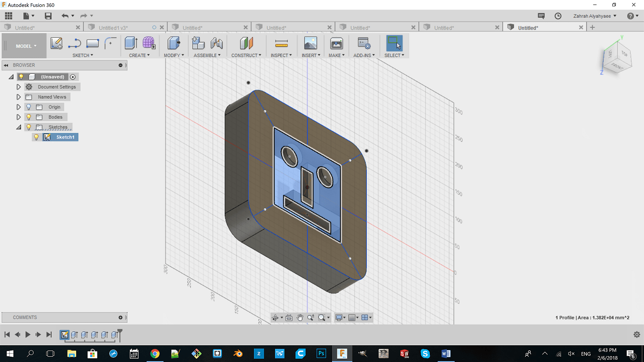Screen dimensions: 644x362
Task: Click the Create Form icon
Action: [x=149, y=43]
